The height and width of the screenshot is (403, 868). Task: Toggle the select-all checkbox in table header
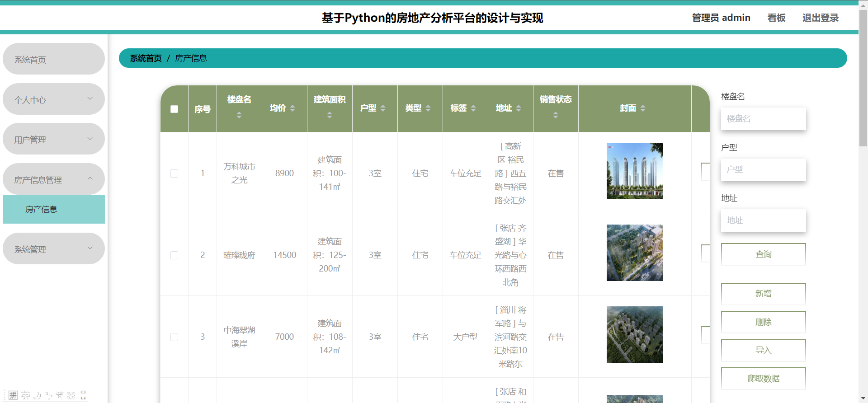pyautogui.click(x=174, y=109)
